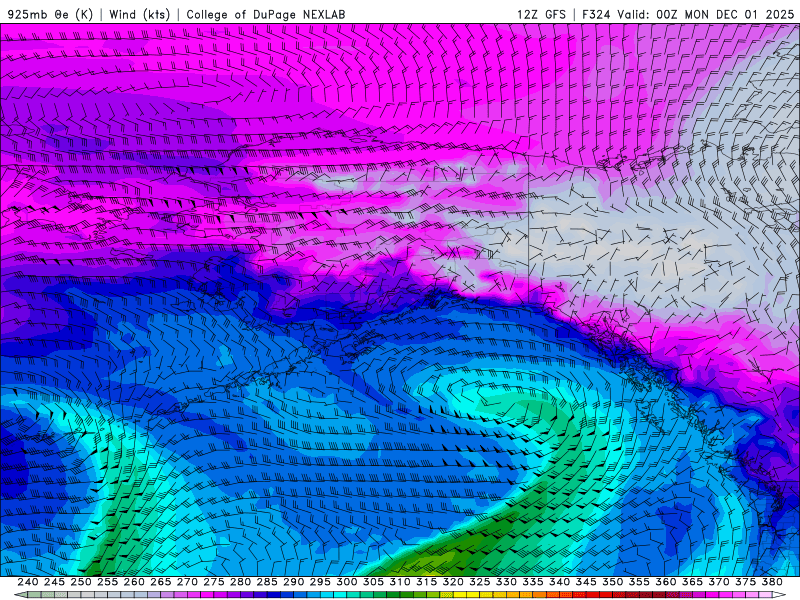
Task: Click the 'College of DuPage NEXLAB' label
Action: (266, 14)
